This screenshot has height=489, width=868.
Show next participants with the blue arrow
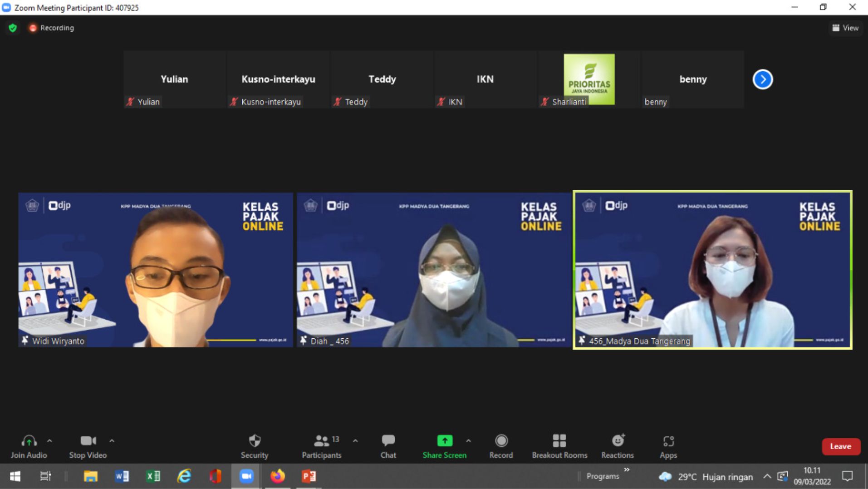[x=762, y=79]
